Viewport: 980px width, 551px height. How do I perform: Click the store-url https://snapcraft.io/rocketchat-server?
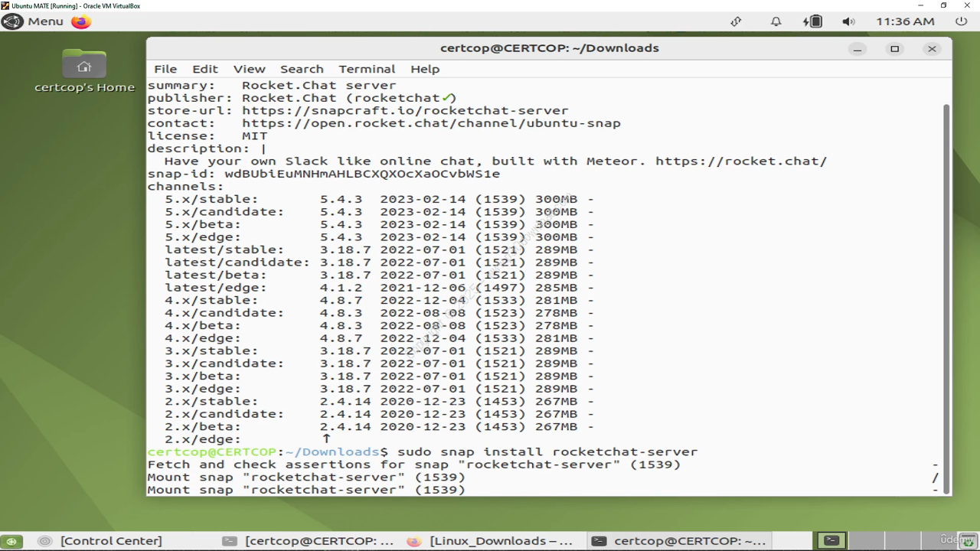click(x=405, y=110)
